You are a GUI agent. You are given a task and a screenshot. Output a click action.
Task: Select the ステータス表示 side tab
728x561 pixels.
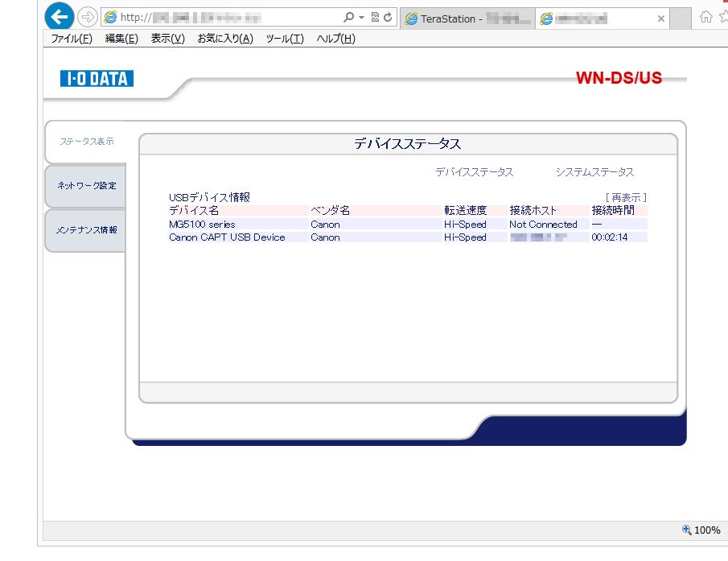click(86, 142)
